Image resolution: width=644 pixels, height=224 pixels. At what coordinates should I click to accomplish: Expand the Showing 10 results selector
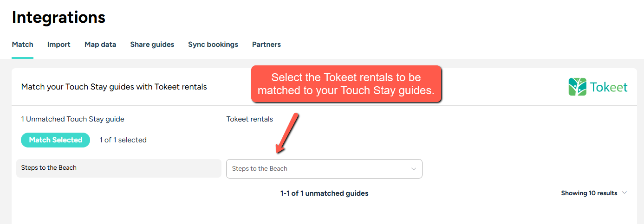coord(593,193)
